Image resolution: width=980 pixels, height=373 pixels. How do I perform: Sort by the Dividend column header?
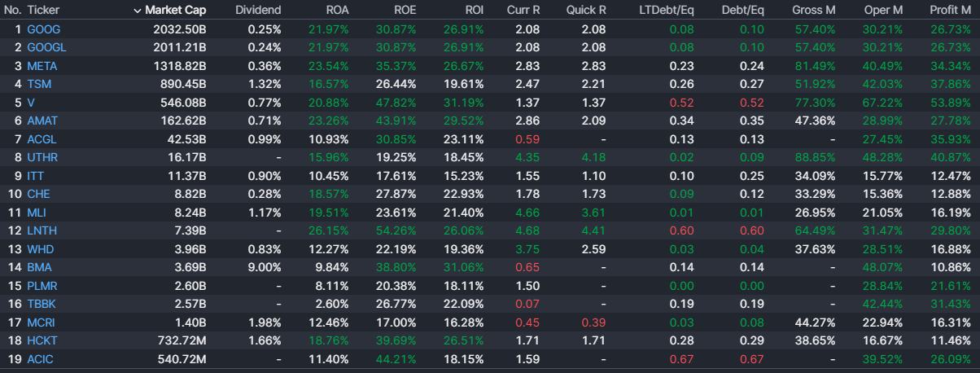[258, 11]
